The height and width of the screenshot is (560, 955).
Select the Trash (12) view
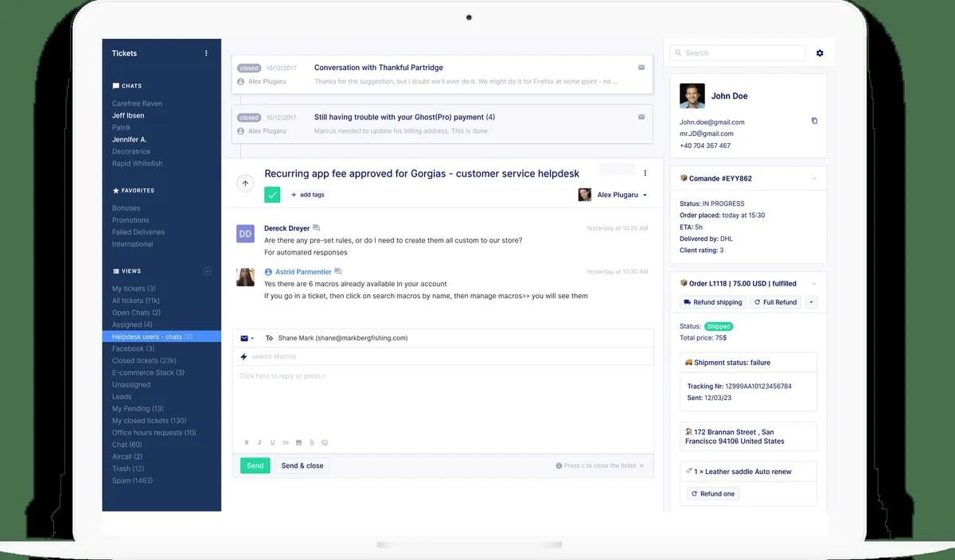128,469
